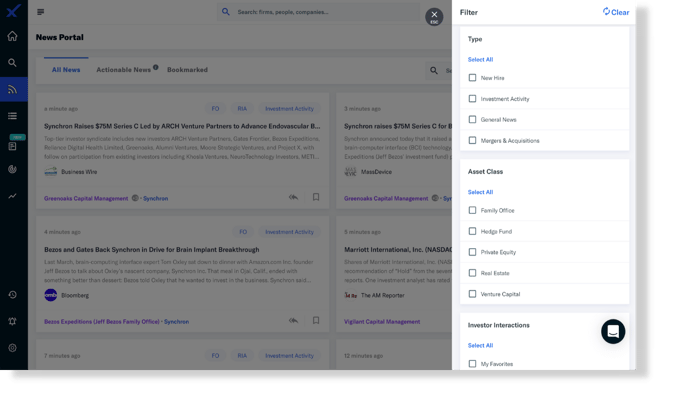Check the Mergers & Acquisitions checkbox
The image size is (675, 393).
(472, 141)
